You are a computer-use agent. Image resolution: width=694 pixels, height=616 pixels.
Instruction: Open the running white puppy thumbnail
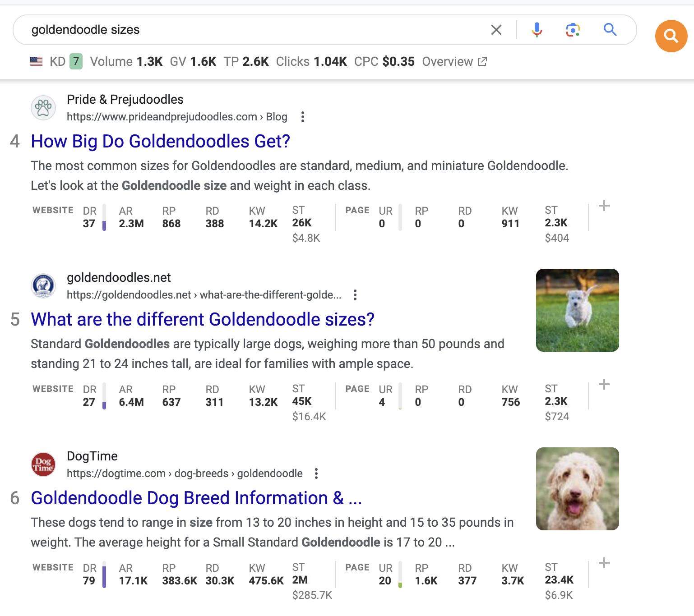[578, 310]
